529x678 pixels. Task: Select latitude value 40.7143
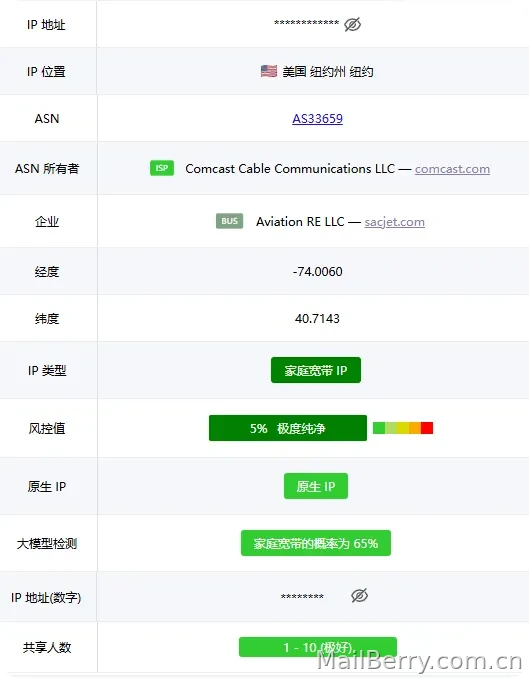point(317,319)
